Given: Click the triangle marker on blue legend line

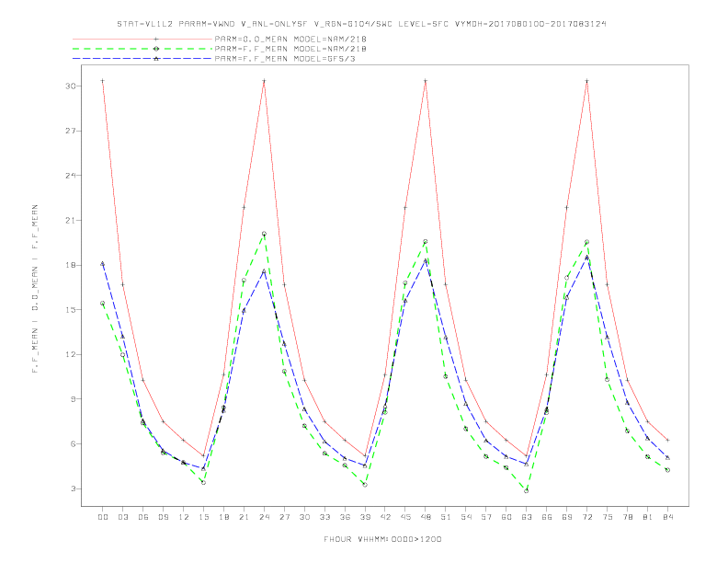Looking at the screenshot, I should 156,59.
